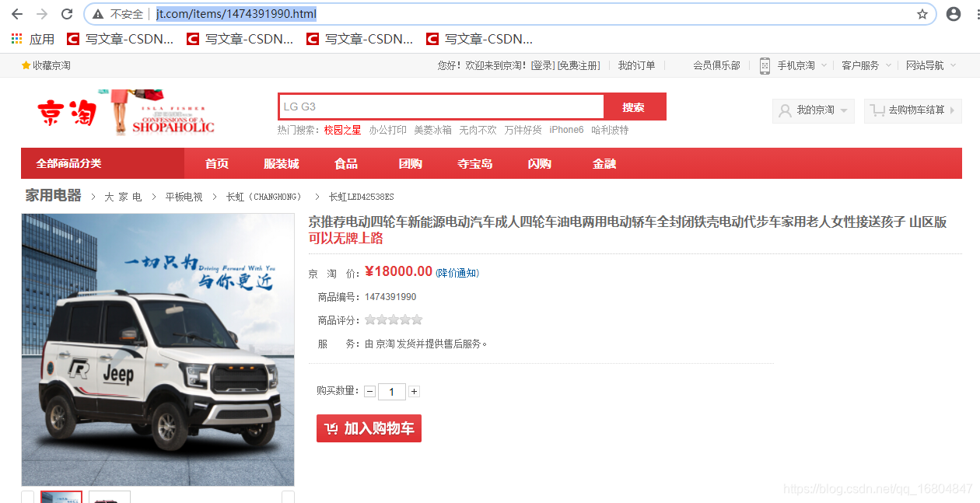Click 家用电器 breadcrumb
This screenshot has width=980, height=503.
click(54, 196)
